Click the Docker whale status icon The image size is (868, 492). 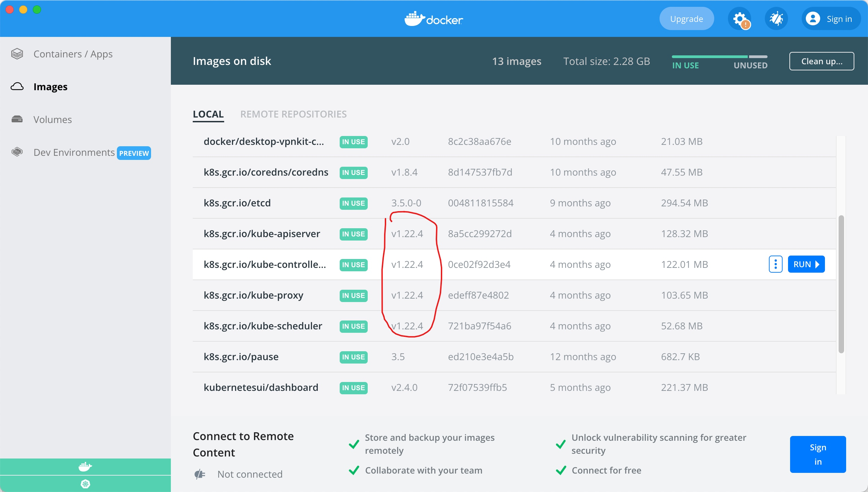click(85, 466)
